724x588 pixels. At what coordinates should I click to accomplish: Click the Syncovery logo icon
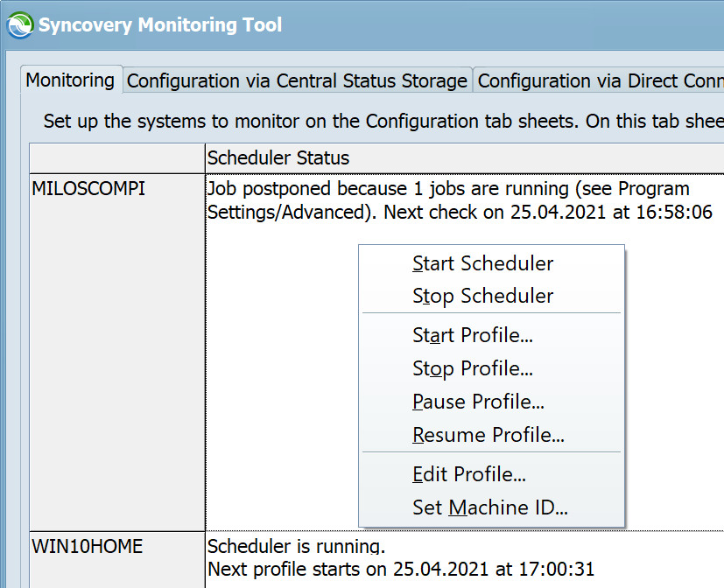click(x=17, y=24)
